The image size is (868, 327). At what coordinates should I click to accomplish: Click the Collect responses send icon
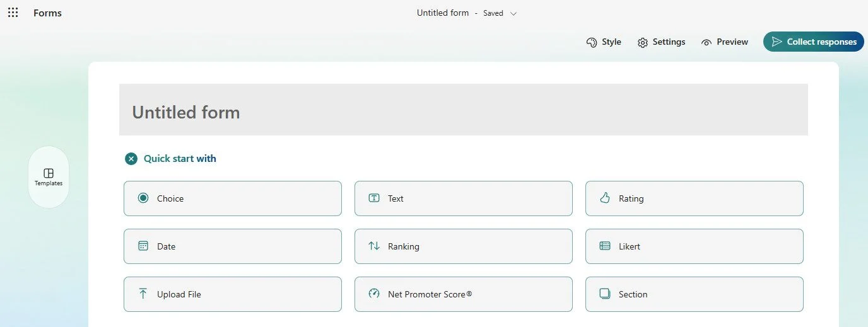[777, 42]
